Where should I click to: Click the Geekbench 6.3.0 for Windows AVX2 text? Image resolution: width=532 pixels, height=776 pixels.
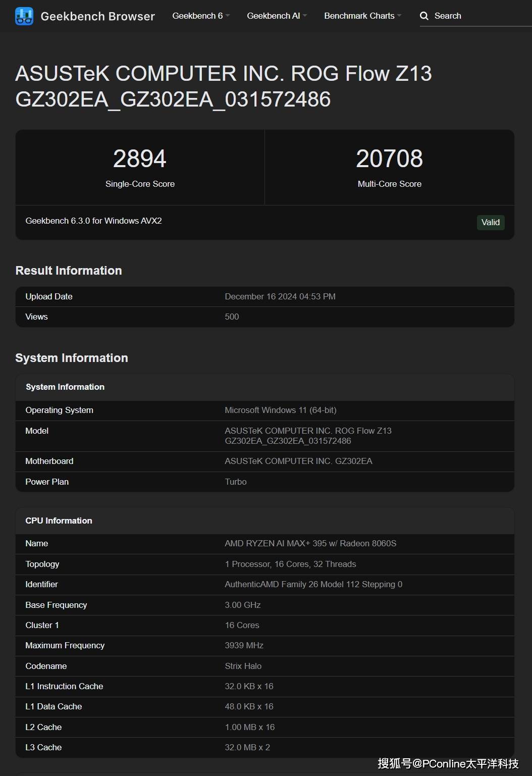[x=93, y=221]
